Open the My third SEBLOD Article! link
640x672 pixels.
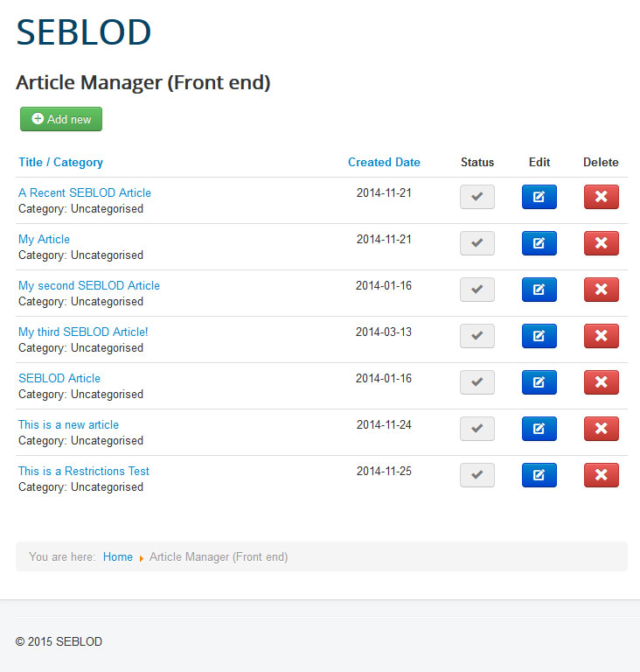83,332
